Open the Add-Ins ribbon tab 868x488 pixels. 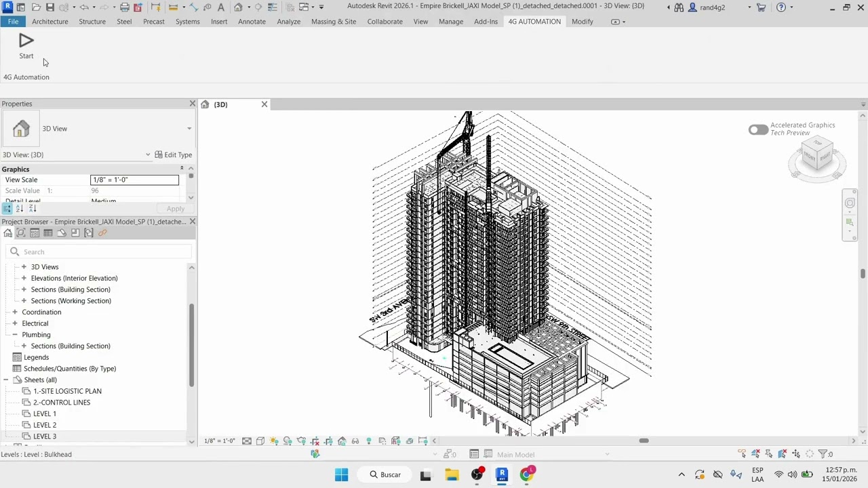click(486, 22)
